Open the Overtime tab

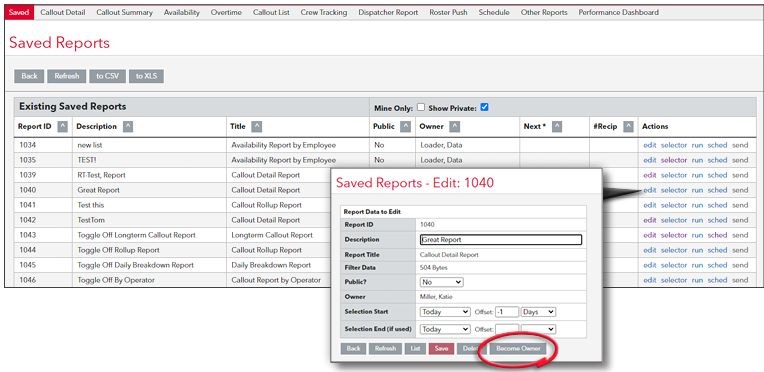[x=226, y=13]
